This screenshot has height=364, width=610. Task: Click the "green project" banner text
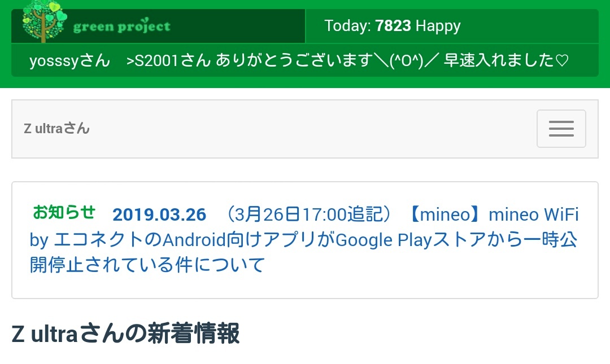(121, 27)
